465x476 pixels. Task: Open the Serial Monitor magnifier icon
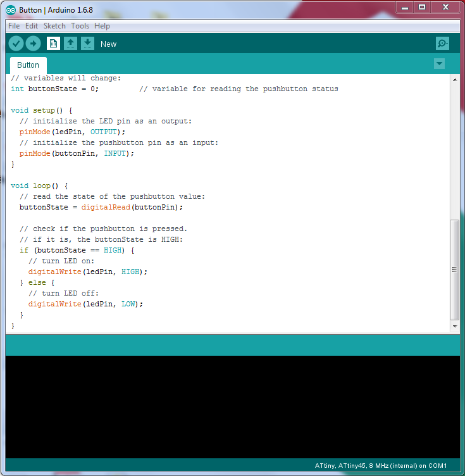[x=442, y=44]
